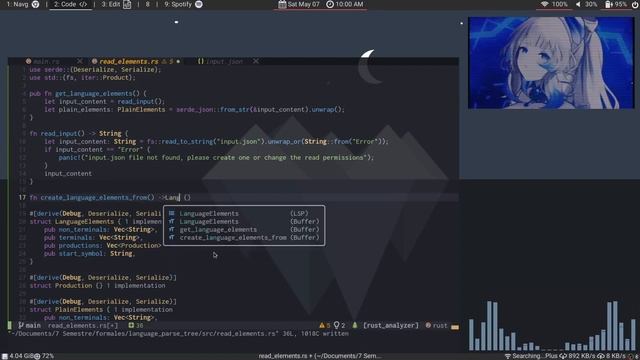Click the git added count 36 indicator
Viewport: 640px width, 360px height.
pos(136,325)
